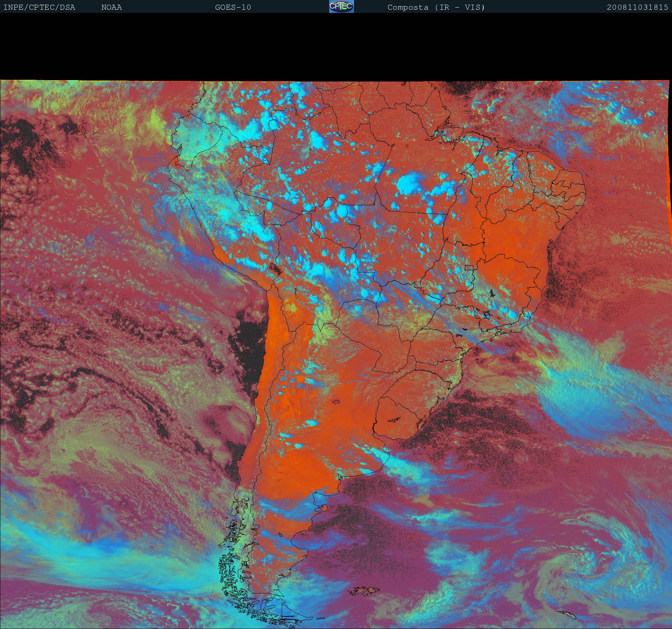Click the INPE/CPTEC/DSA header label
This screenshot has width=672, height=629.
coord(39,8)
